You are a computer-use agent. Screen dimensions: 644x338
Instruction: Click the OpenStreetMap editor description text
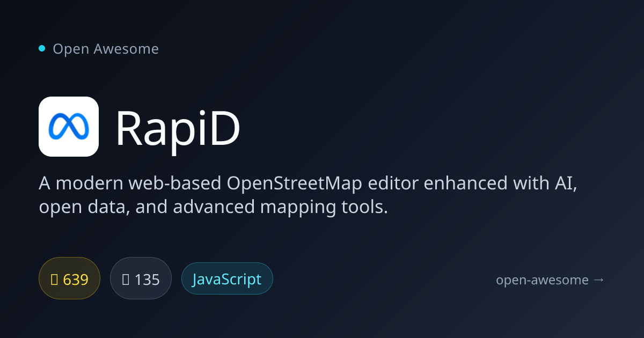click(x=308, y=195)
